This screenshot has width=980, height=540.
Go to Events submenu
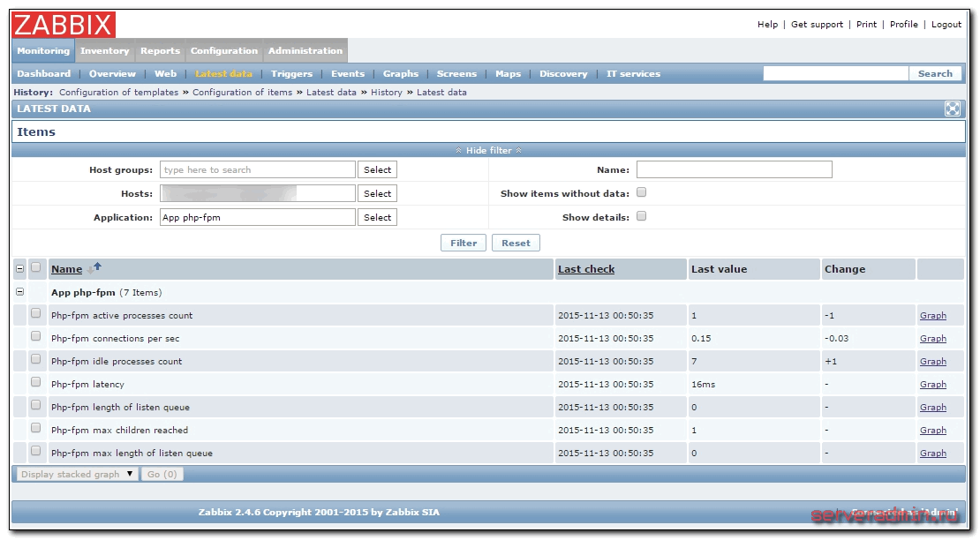click(x=348, y=73)
